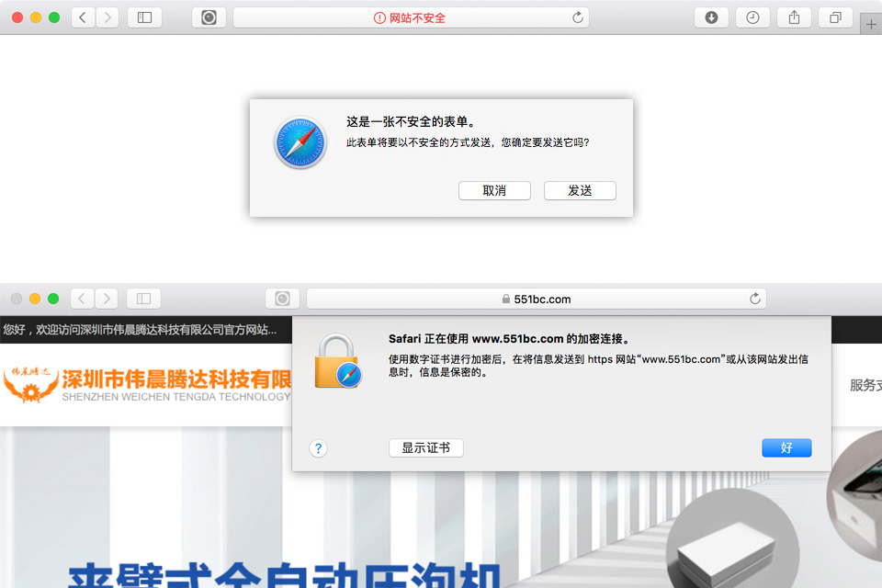Open the Downloads list
Image resolution: width=882 pixels, height=588 pixels.
tap(711, 17)
